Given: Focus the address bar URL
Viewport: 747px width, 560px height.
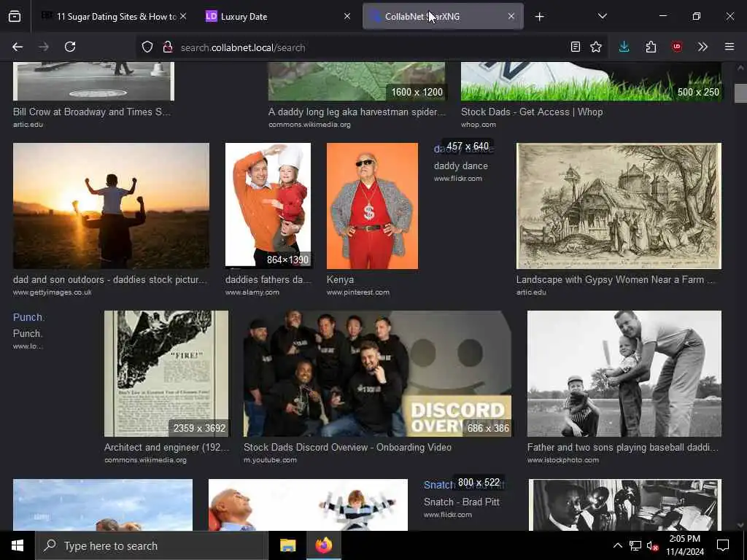Looking at the screenshot, I should [x=371, y=47].
